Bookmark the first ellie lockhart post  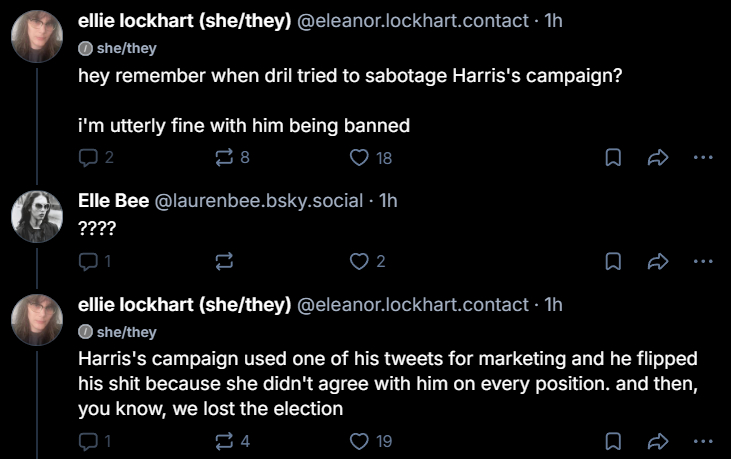(x=613, y=157)
